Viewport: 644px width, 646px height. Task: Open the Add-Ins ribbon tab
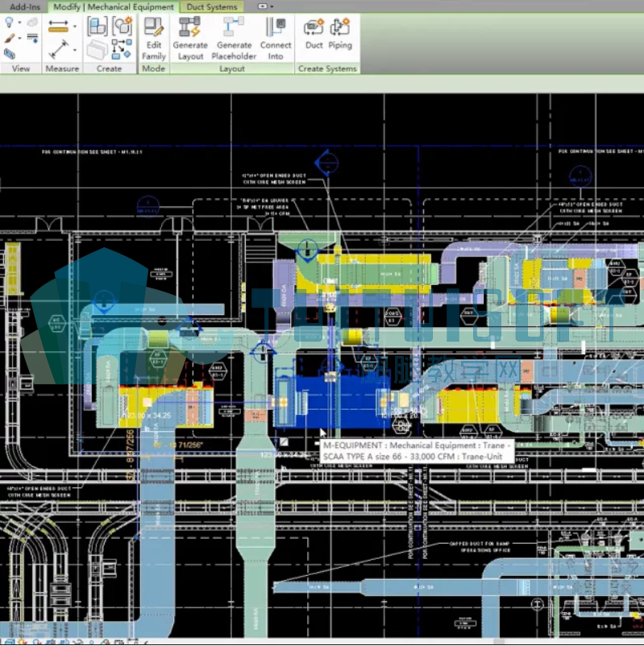[x=24, y=6]
